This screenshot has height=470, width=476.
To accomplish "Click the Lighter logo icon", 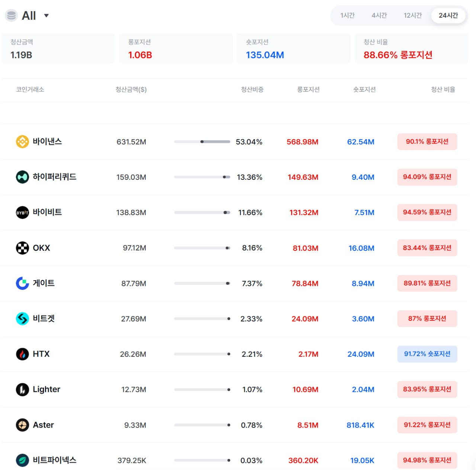I will 22,390.
